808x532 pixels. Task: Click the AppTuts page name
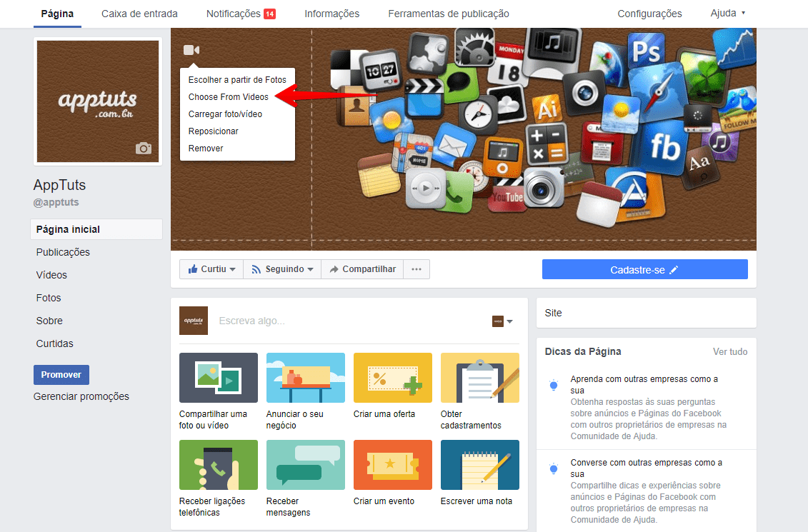point(60,185)
